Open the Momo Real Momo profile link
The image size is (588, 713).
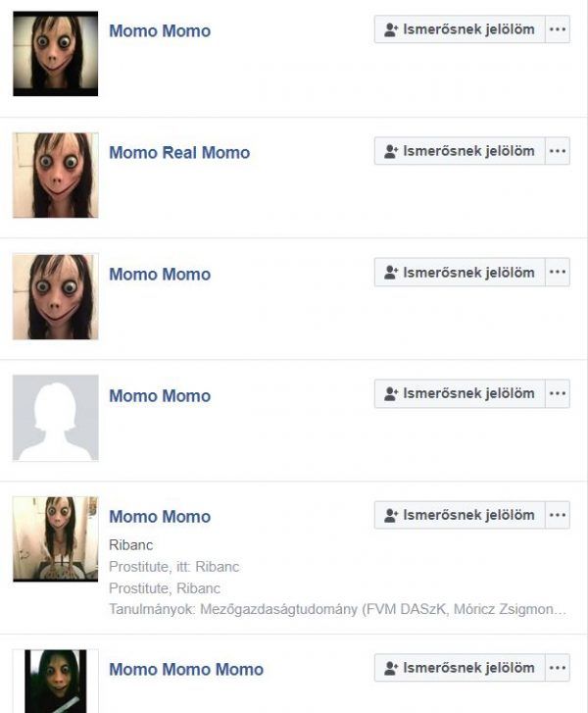click(179, 152)
